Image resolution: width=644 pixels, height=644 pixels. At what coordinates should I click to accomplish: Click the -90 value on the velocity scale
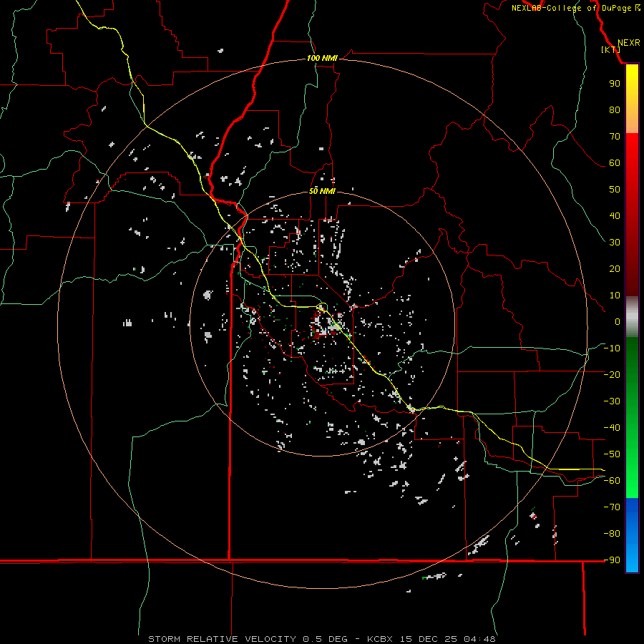coord(612,560)
